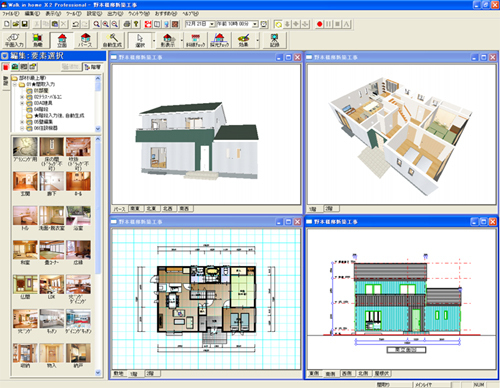Open the パース perspective view
The image size is (500, 388).
point(85,40)
